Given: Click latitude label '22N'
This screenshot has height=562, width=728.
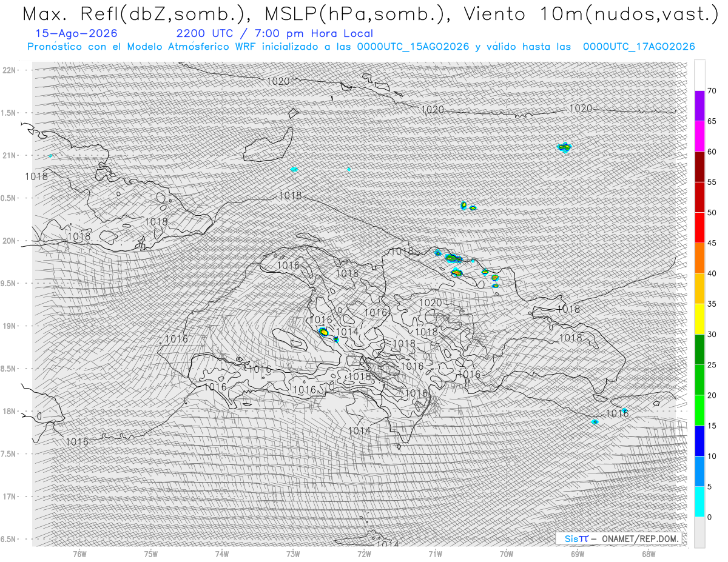Looking at the screenshot, I should click(x=8, y=70).
